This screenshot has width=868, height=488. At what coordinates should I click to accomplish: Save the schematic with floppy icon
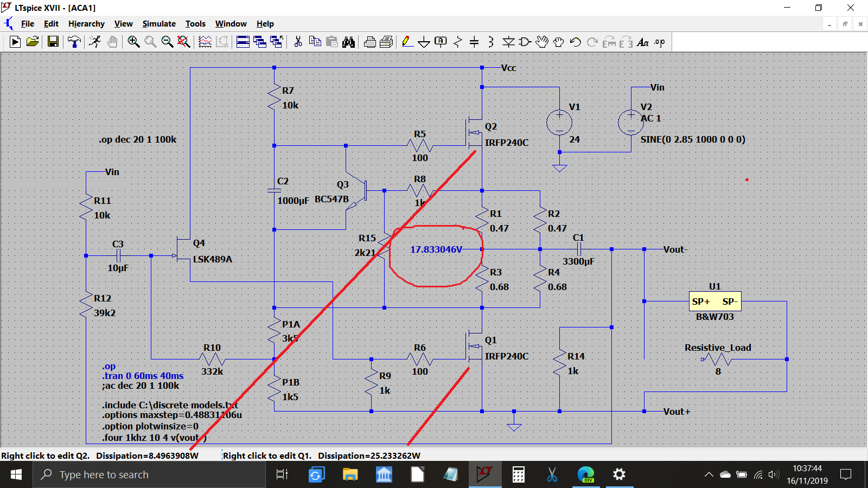[x=53, y=42]
